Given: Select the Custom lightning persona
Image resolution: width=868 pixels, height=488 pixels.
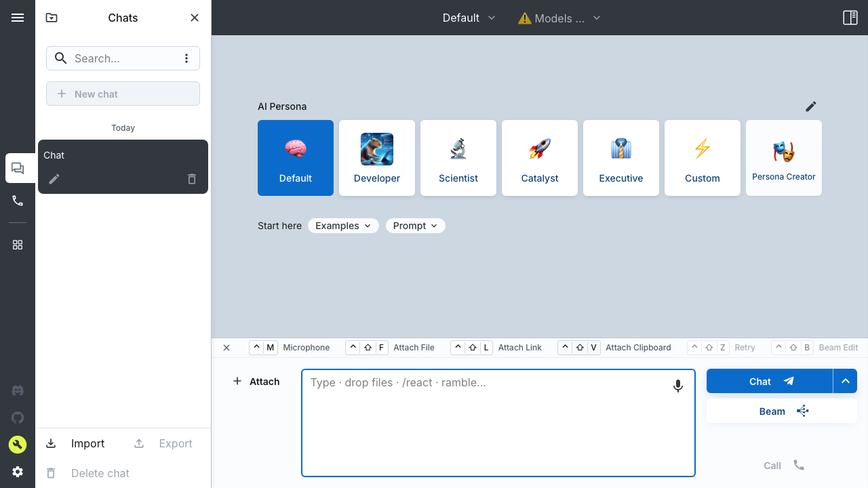Looking at the screenshot, I should point(703,158).
